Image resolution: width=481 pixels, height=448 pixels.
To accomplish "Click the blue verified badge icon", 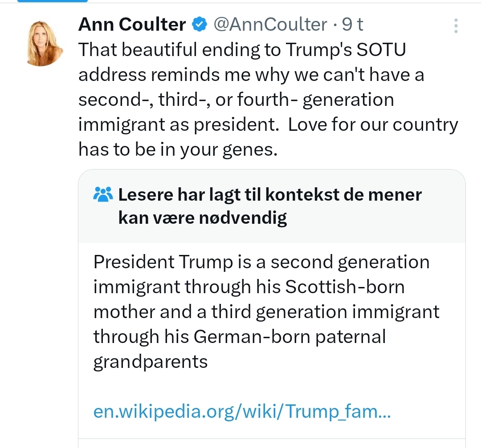I will [200, 25].
